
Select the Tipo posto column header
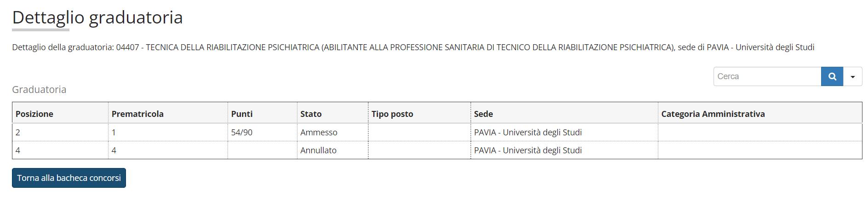392,114
